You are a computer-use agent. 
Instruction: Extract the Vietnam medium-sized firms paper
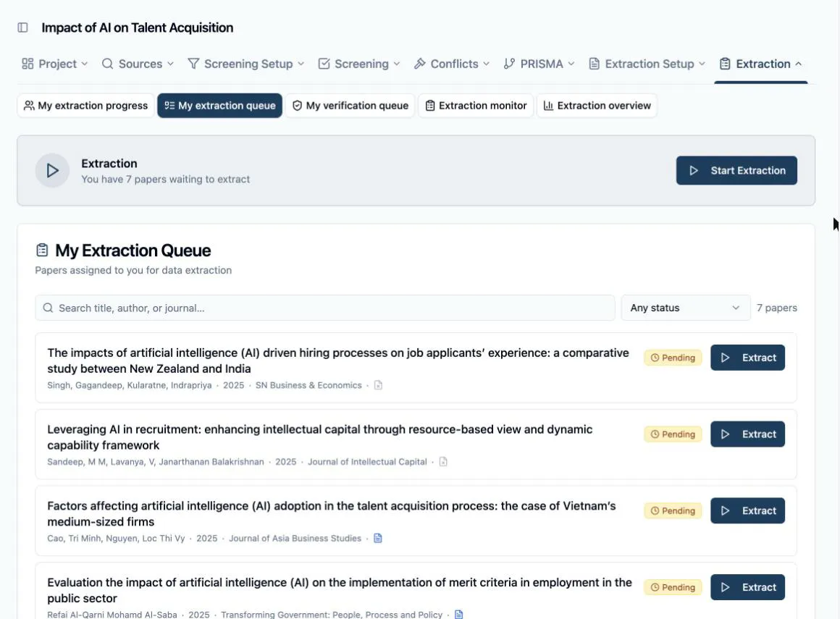[748, 511]
